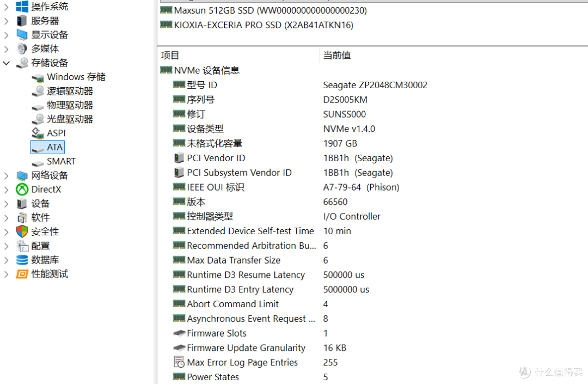Expand the 性能测试 tree node
This screenshot has height=384, width=588.
click(x=6, y=274)
